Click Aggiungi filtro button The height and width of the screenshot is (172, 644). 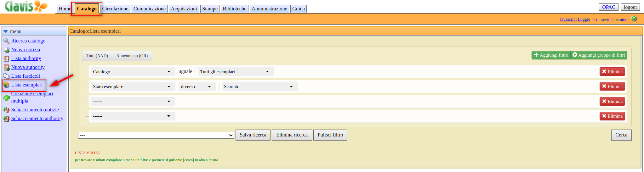coord(551,55)
